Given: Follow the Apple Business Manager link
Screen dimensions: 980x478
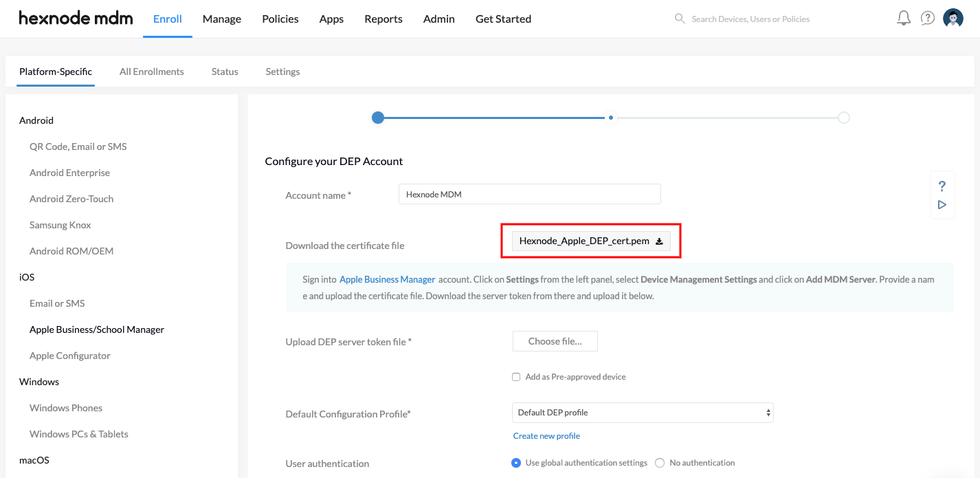Looking at the screenshot, I should tap(388, 280).
